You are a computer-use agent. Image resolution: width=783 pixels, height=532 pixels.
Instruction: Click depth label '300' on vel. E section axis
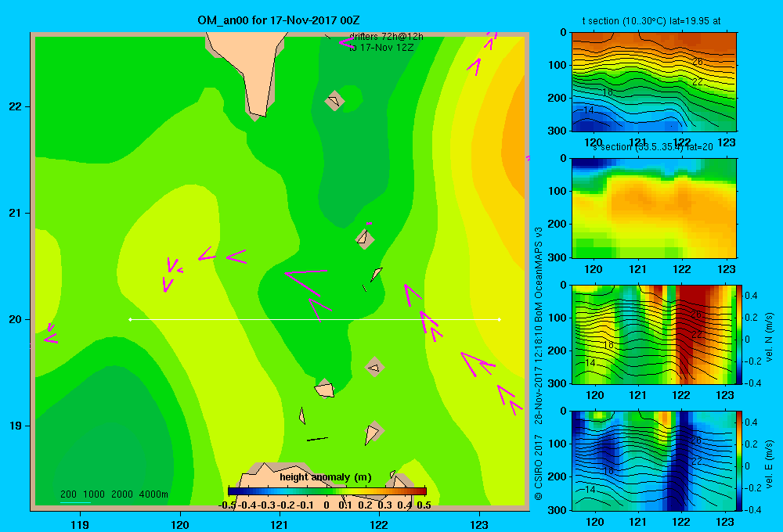(x=557, y=509)
